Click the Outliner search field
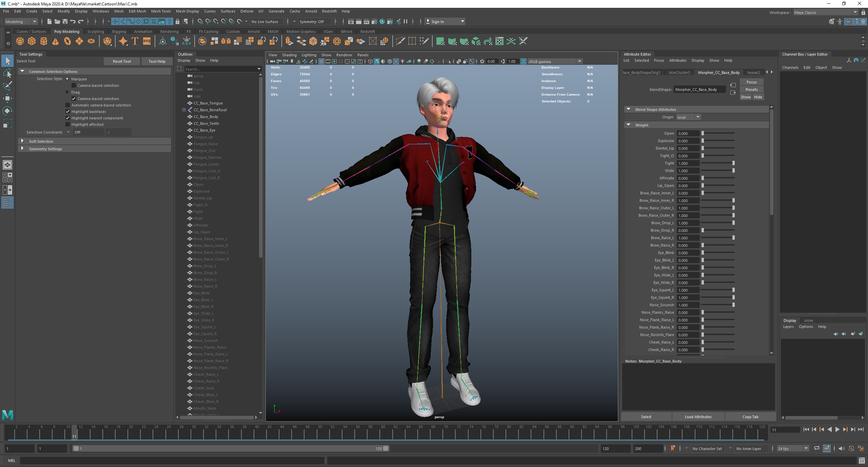The width and height of the screenshot is (868, 467). [220, 69]
